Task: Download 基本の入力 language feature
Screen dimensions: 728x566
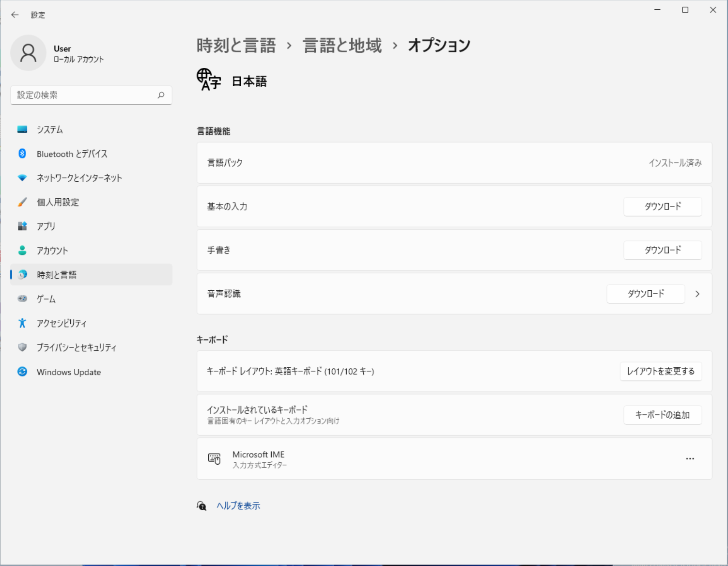Action: point(662,206)
